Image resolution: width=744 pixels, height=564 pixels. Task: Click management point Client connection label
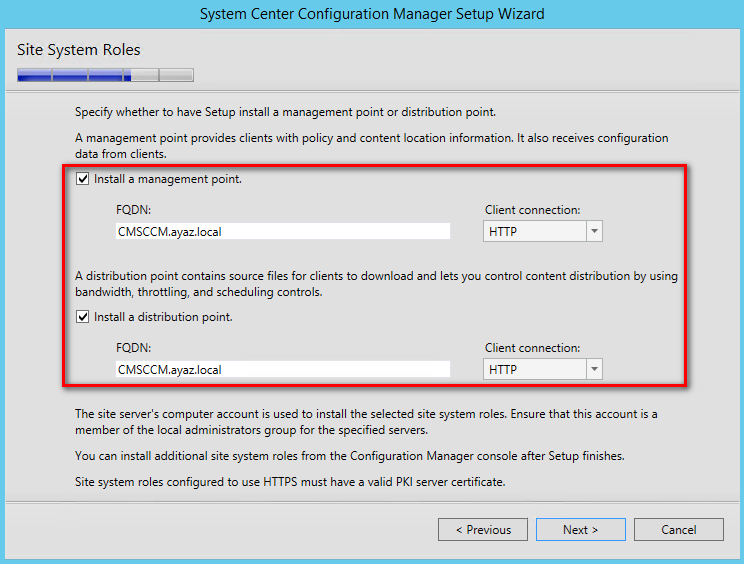point(532,210)
